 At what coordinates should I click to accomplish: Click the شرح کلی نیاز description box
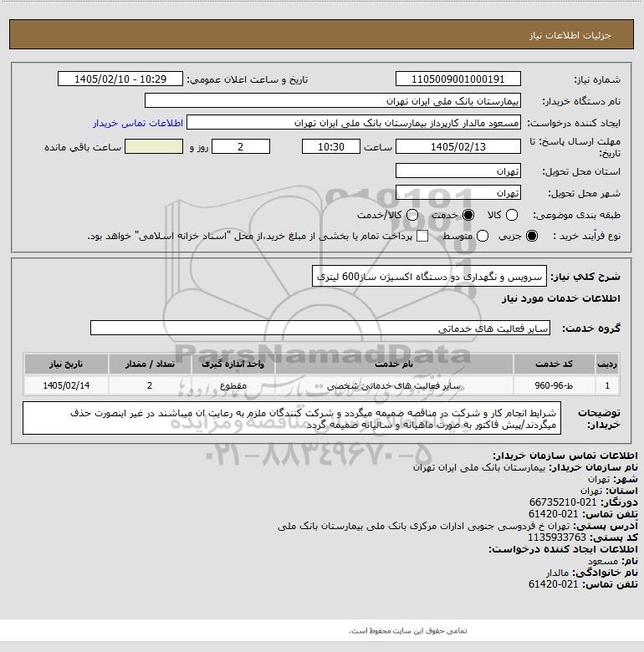(429, 276)
